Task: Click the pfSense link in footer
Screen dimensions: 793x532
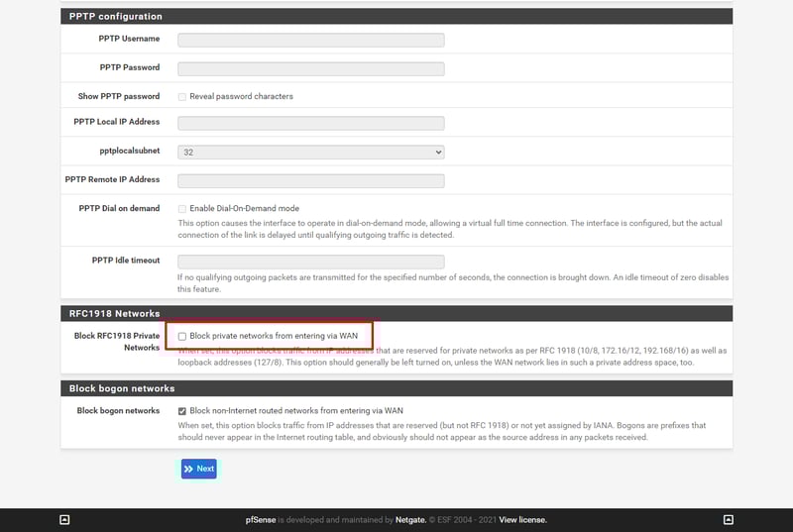Action: [x=261, y=519]
